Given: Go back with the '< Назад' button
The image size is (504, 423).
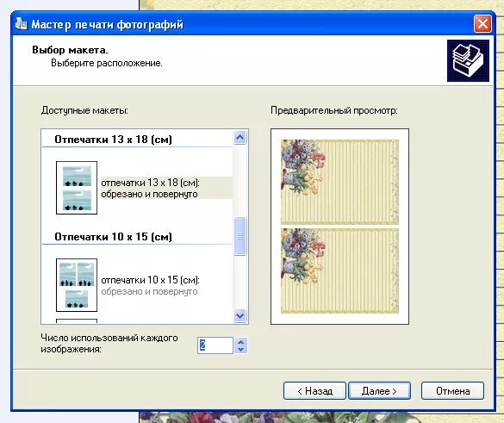Looking at the screenshot, I should (x=314, y=391).
